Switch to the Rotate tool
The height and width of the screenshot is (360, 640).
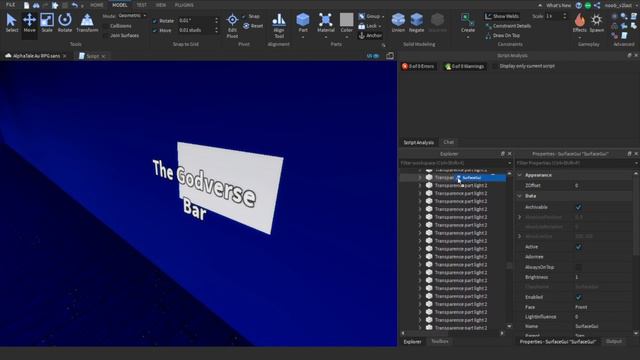64,22
